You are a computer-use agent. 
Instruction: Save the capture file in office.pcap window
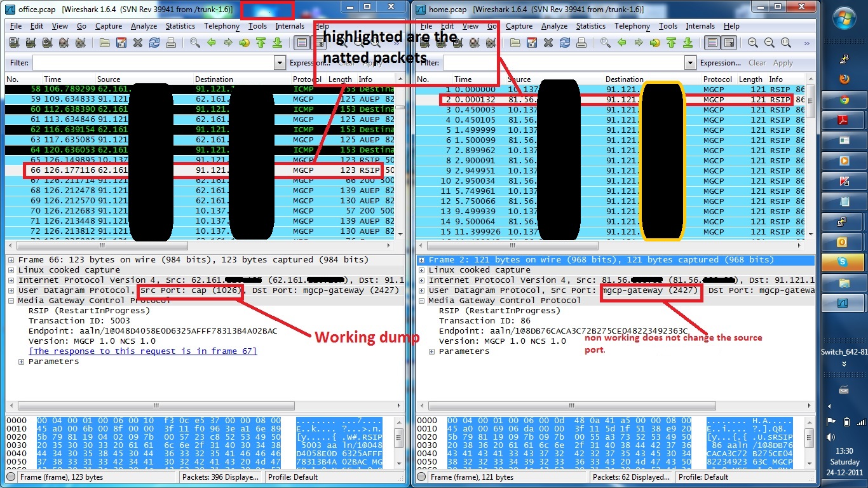click(121, 43)
